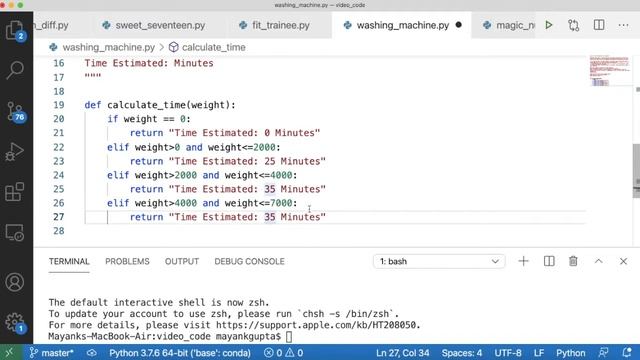
Task: Switch to fit_trainee.py tab
Action: coord(275,25)
